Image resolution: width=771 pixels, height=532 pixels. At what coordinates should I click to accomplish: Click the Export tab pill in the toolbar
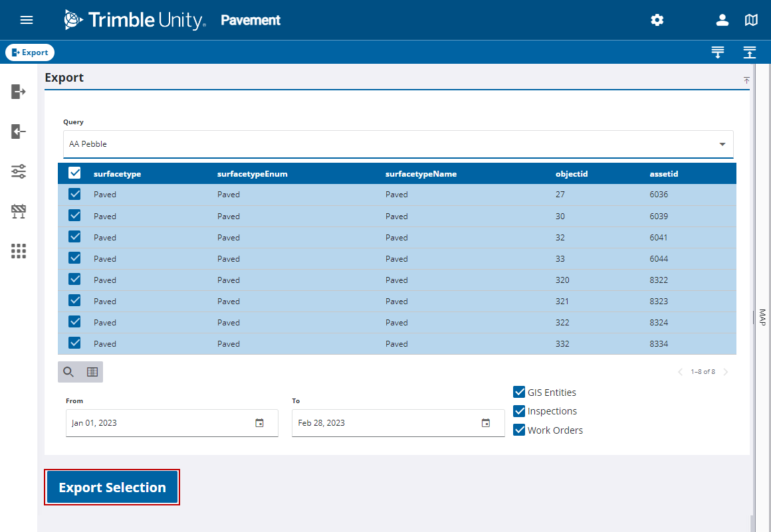coord(30,52)
